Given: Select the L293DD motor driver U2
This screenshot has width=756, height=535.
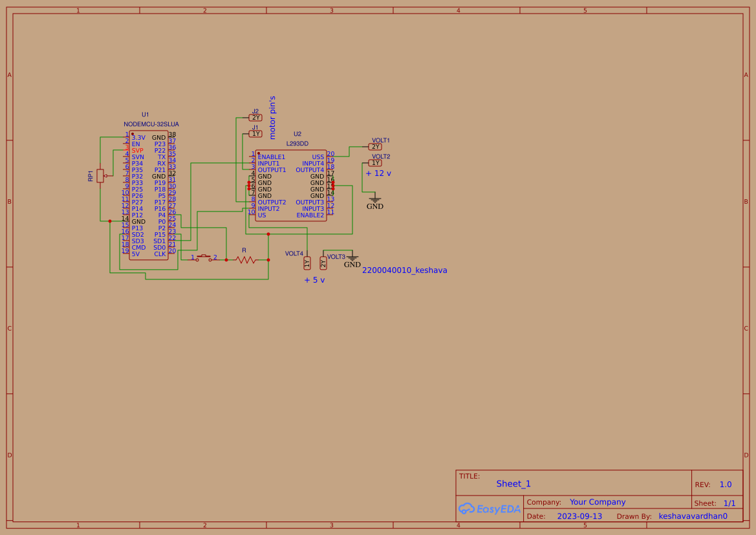Looking at the screenshot, I should click(x=291, y=184).
